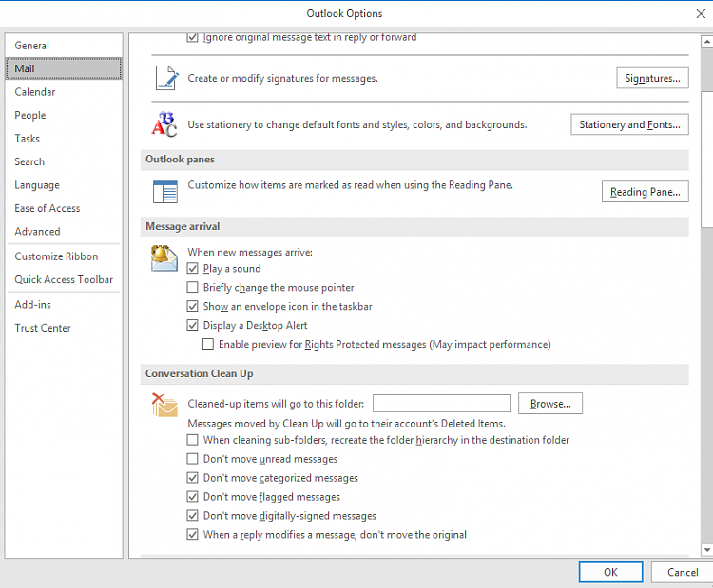Click the vertical scrollbar thumb
This screenshot has width=713, height=588.
pyautogui.click(x=706, y=159)
